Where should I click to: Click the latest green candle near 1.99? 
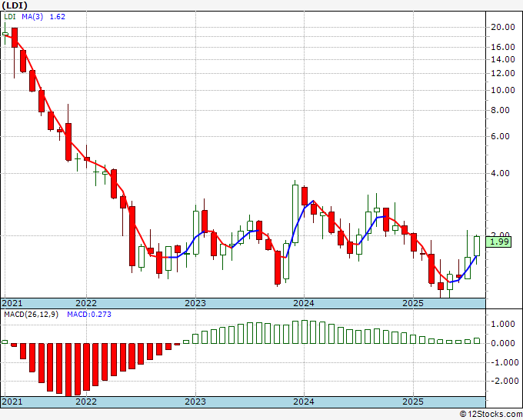(477, 246)
